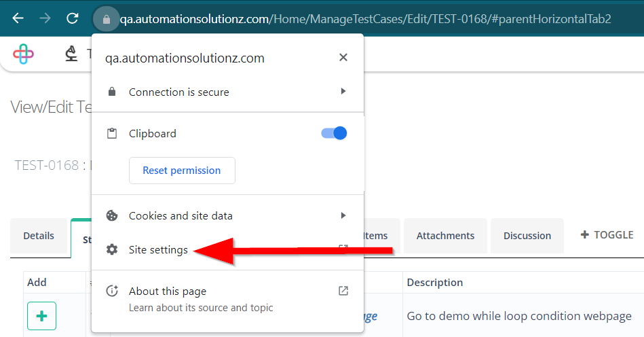Click the URL in address bar
The image size is (644, 337).
(365, 19)
